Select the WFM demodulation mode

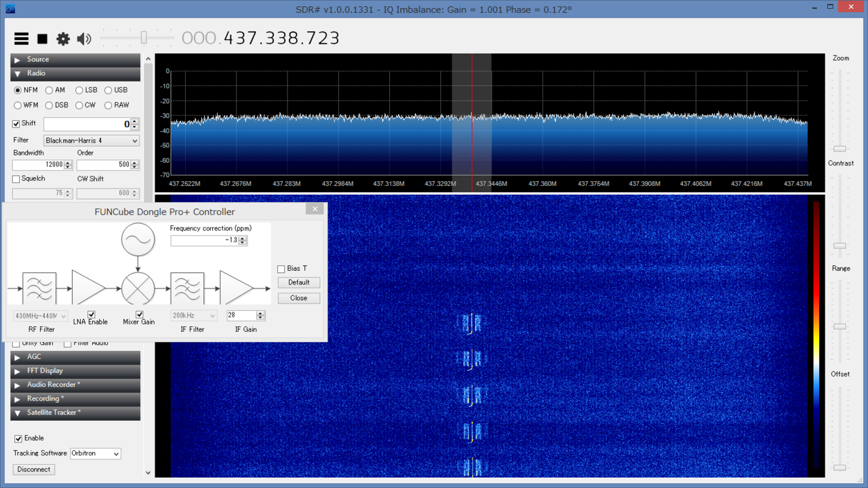point(26,105)
